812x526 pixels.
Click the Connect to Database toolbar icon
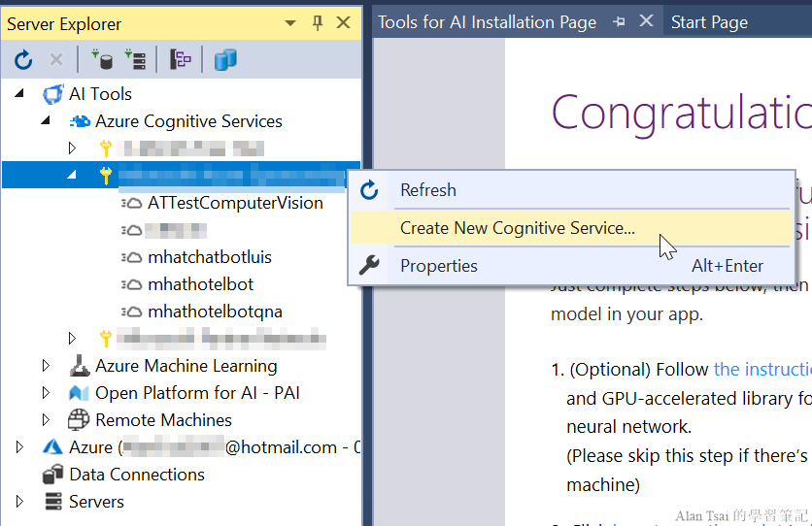pos(103,59)
